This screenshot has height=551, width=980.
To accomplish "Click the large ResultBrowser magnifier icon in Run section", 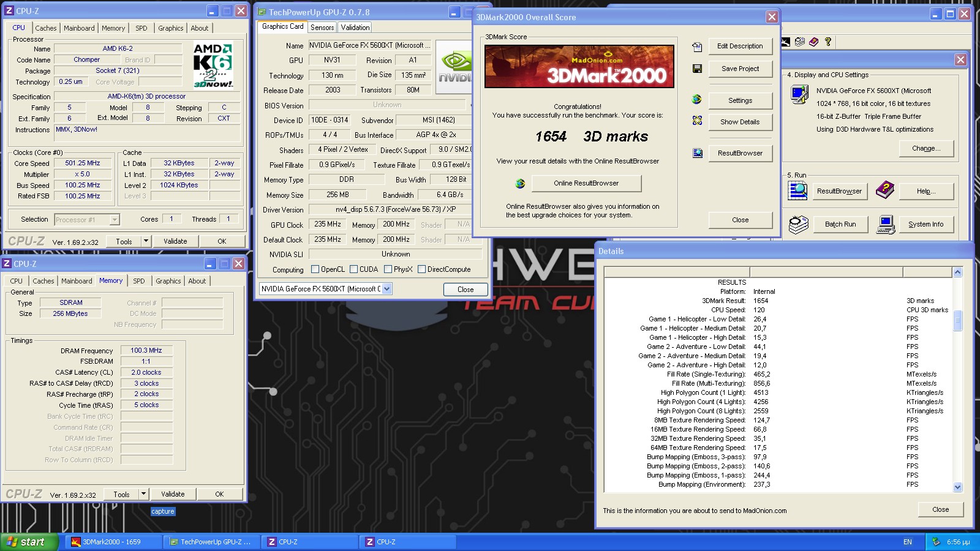I will coord(797,190).
